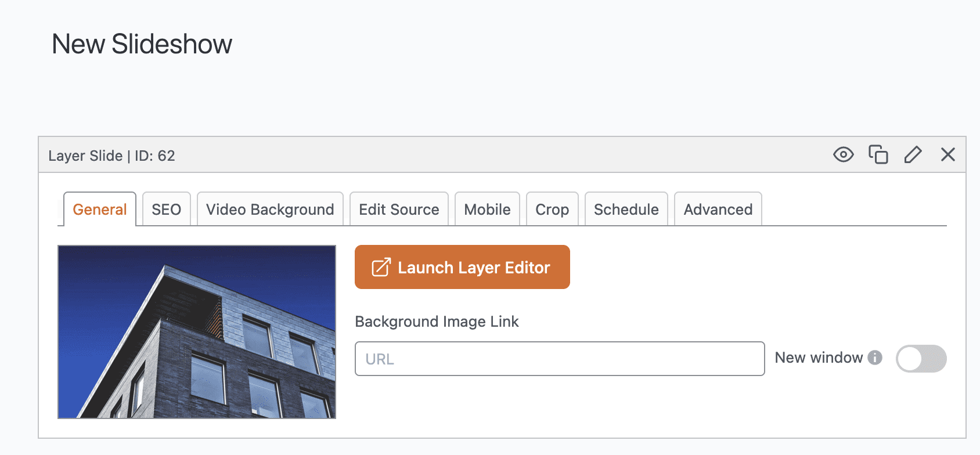Go to the Mobile tab
This screenshot has height=455, width=980.
(487, 210)
